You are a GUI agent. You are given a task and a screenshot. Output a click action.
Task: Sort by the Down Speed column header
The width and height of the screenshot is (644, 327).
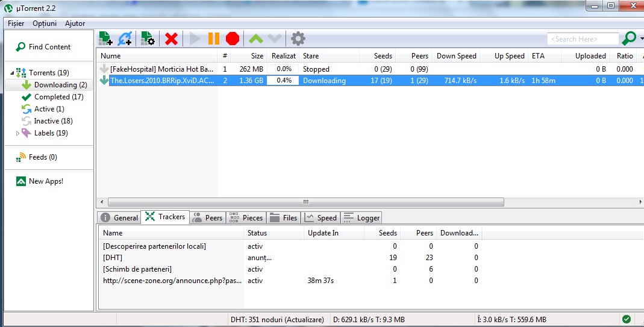[x=456, y=56]
